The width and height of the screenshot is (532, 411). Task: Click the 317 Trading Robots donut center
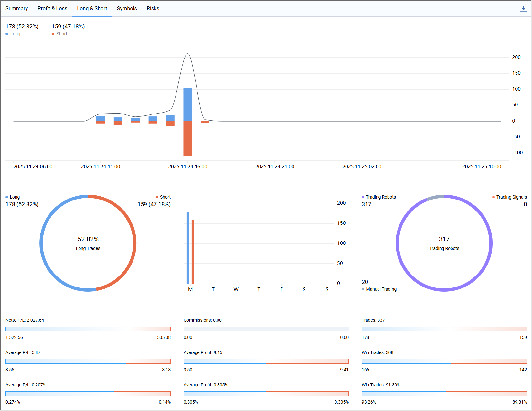pyautogui.click(x=444, y=243)
